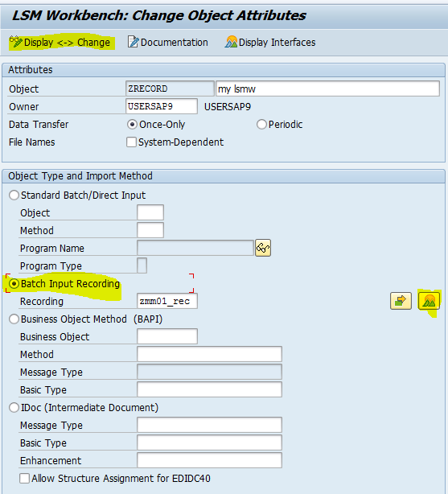Click the Display <-> Change pencil icon

16,42
